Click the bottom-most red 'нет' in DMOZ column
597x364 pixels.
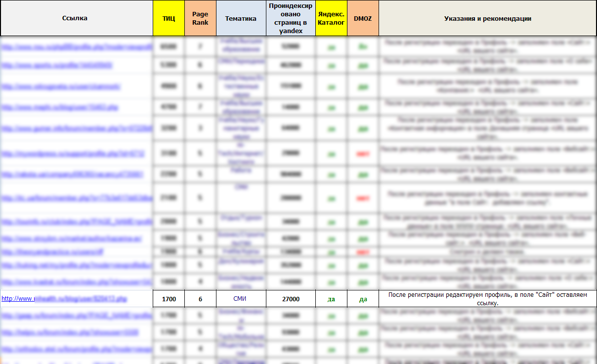[363, 251]
